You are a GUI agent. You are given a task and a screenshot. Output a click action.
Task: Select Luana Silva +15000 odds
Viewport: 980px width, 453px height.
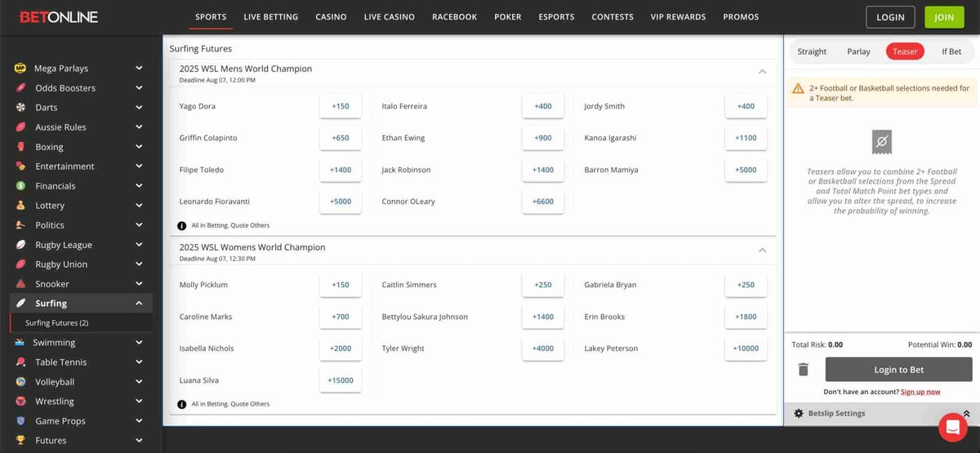tap(341, 380)
